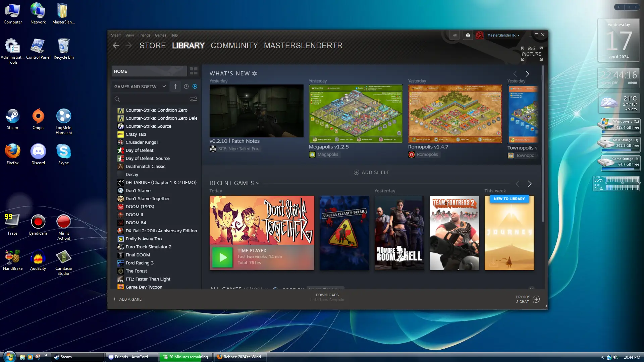Click the plus icon next to Add a Game
The image size is (644, 362).
point(115,299)
